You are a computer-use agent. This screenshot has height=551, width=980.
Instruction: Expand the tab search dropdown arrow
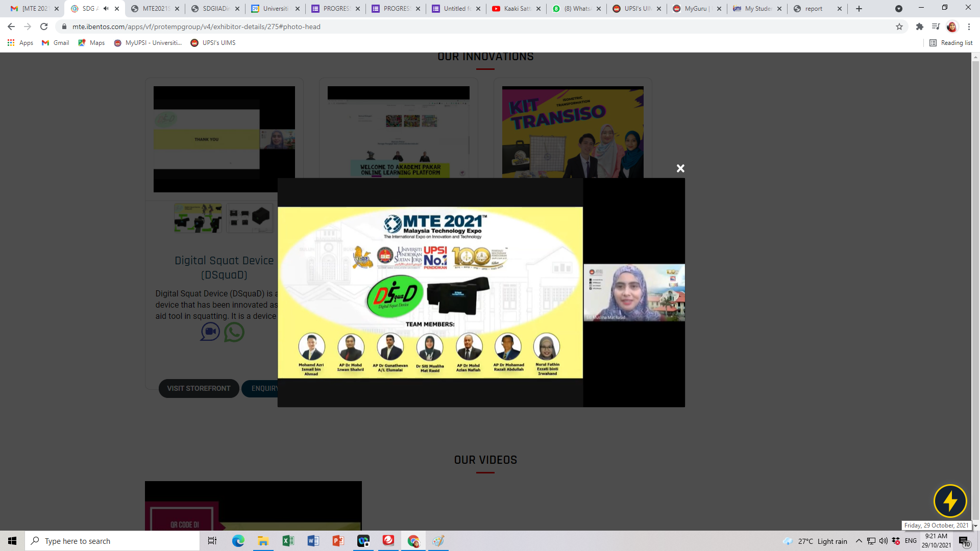[898, 9]
